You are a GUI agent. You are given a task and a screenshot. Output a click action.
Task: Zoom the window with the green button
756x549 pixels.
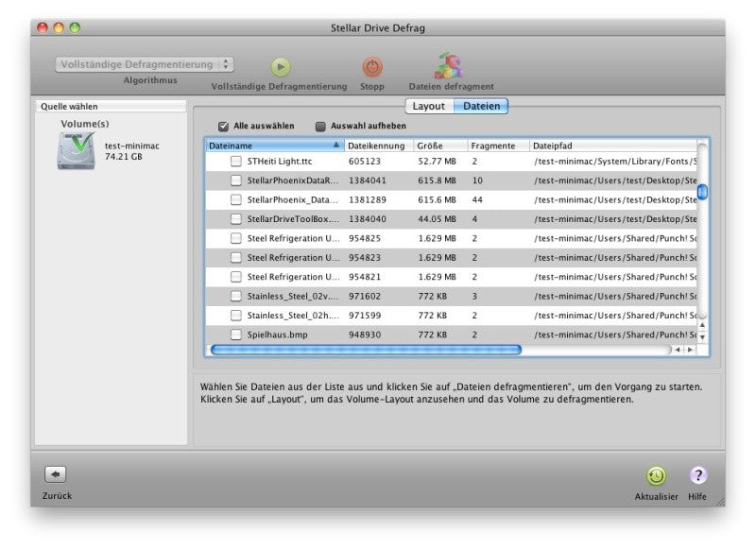(x=75, y=27)
